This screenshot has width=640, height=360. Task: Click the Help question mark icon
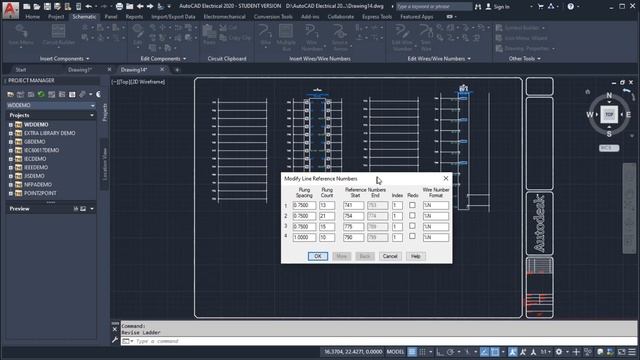click(x=571, y=7)
